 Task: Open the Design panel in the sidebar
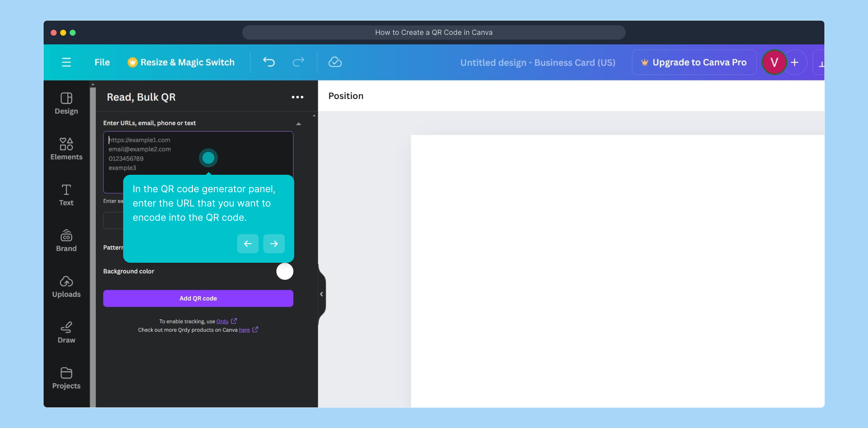66,103
